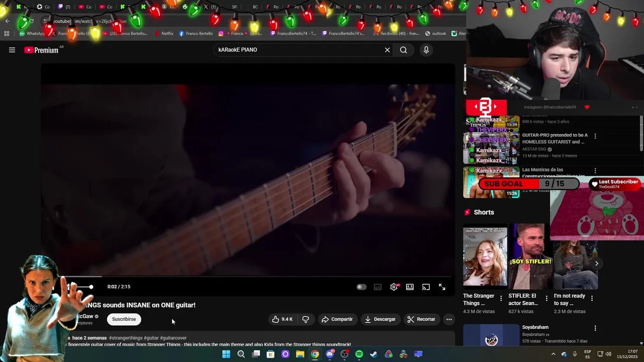644x362 pixels.
Task: Subscribe using the Suscribirse button
Action: point(124,319)
